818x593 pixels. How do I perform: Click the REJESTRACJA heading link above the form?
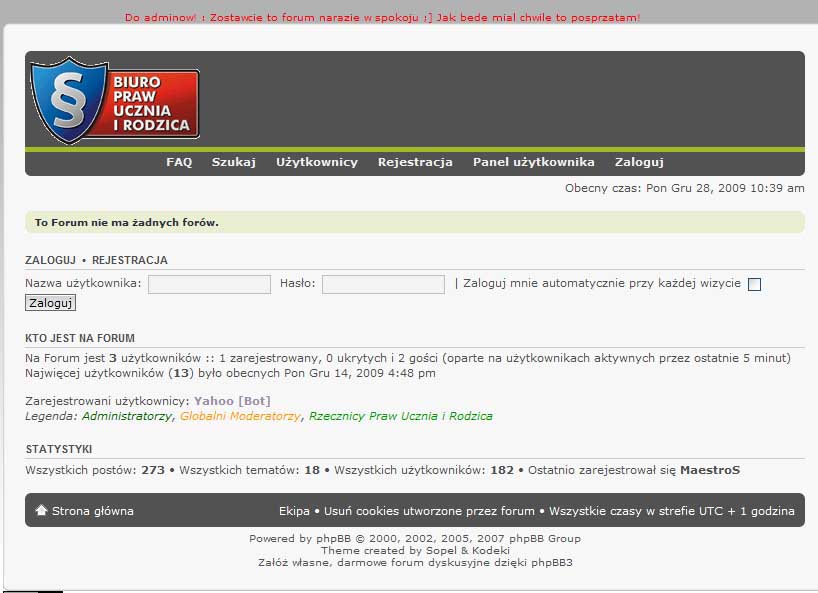tap(130, 260)
